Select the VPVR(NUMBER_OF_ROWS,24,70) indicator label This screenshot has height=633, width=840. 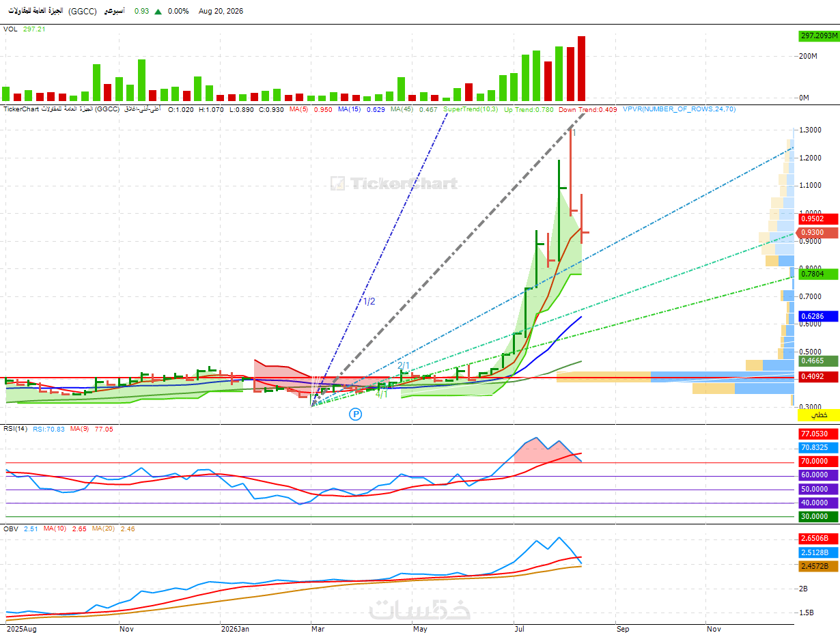click(680, 109)
